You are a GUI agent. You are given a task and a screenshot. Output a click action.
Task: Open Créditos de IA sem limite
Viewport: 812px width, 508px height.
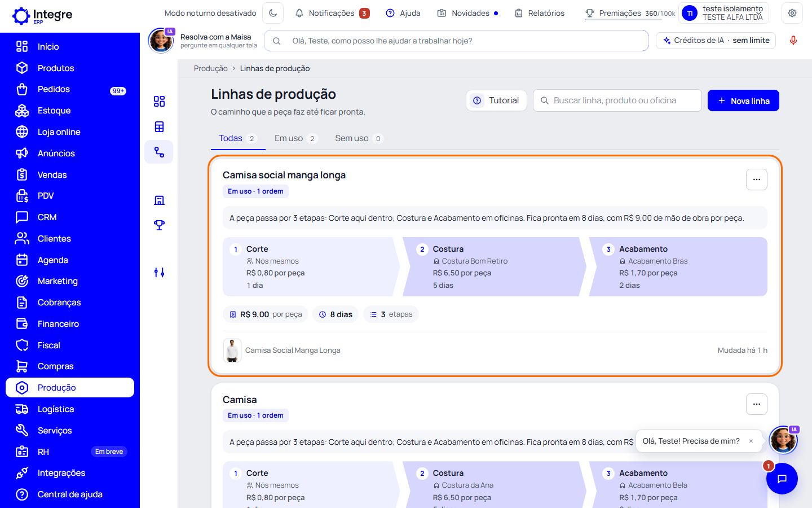point(716,41)
